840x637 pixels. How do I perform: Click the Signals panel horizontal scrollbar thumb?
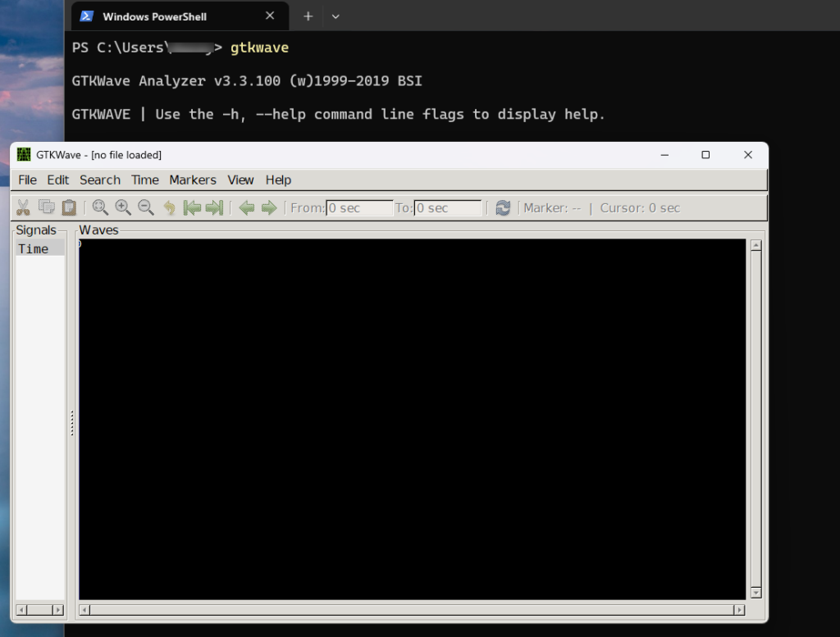click(40, 610)
